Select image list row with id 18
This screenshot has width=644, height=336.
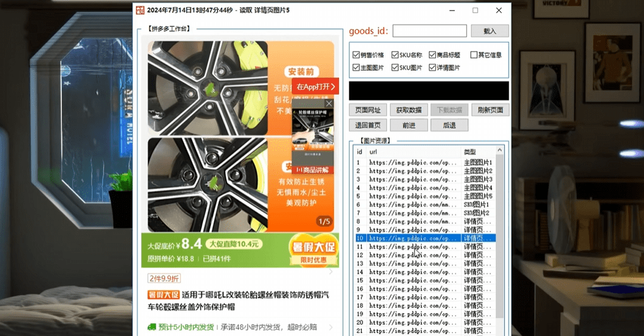(425, 306)
